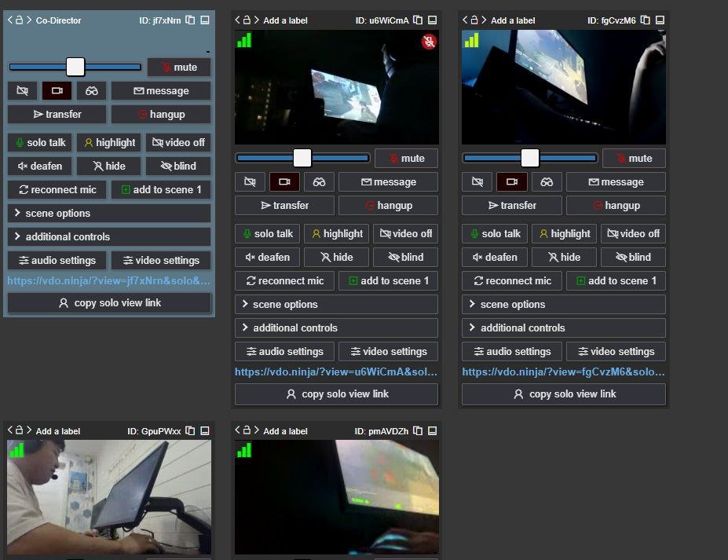This screenshot has height=560, width=728.
Task: Expand additional controls for guest fgCvzM6
Action: pyautogui.click(x=564, y=328)
